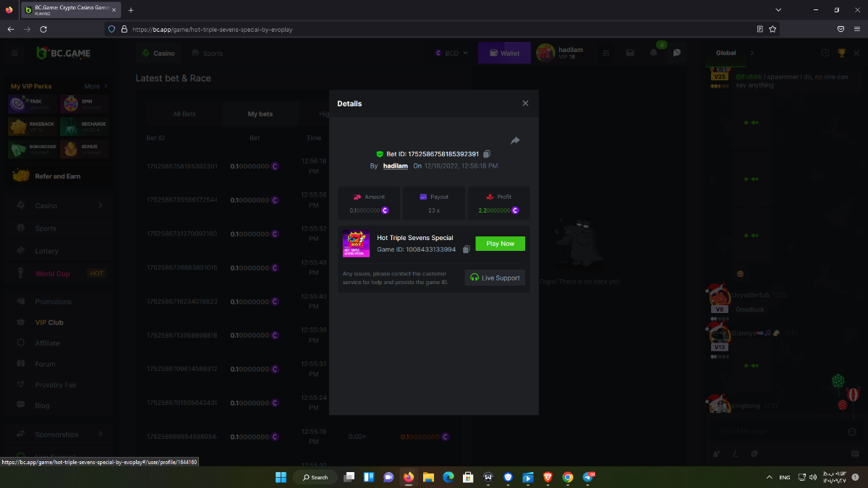868x488 pixels.
Task: Select the Sports tab in top navigation
Action: (207, 53)
